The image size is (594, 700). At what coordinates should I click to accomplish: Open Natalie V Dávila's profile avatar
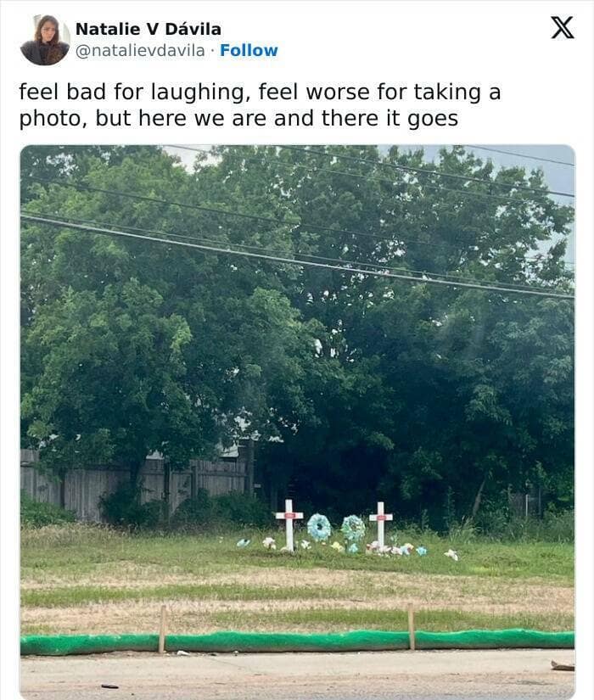(x=45, y=40)
